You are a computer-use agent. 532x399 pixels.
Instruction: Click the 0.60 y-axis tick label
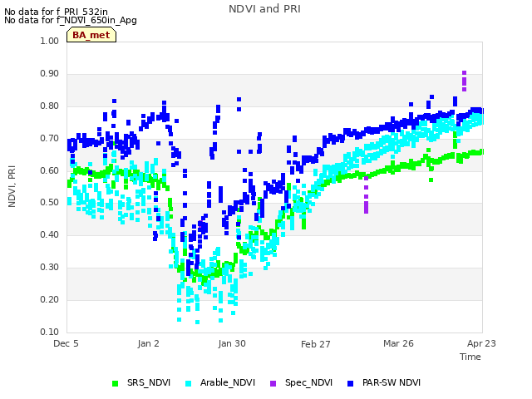(x=50, y=170)
